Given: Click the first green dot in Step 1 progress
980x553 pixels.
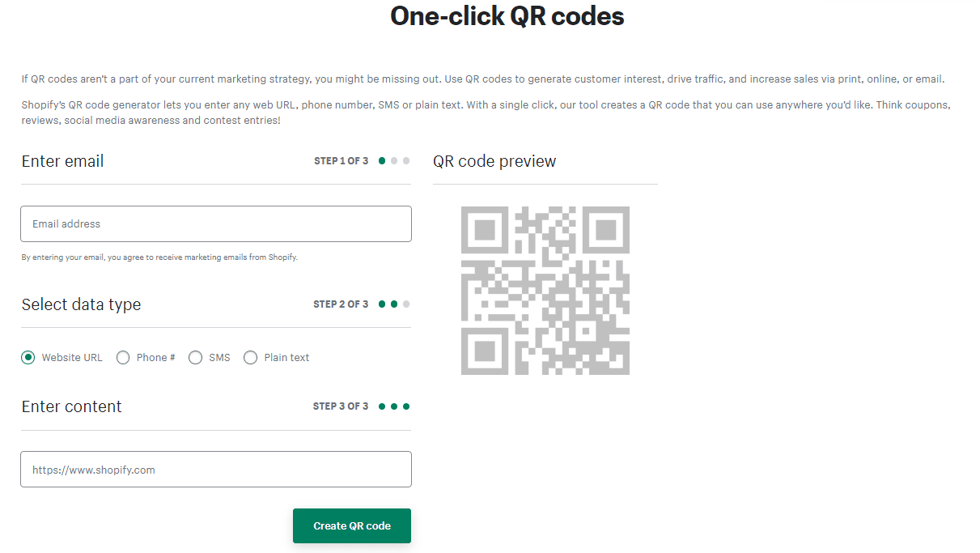Looking at the screenshot, I should (x=381, y=160).
